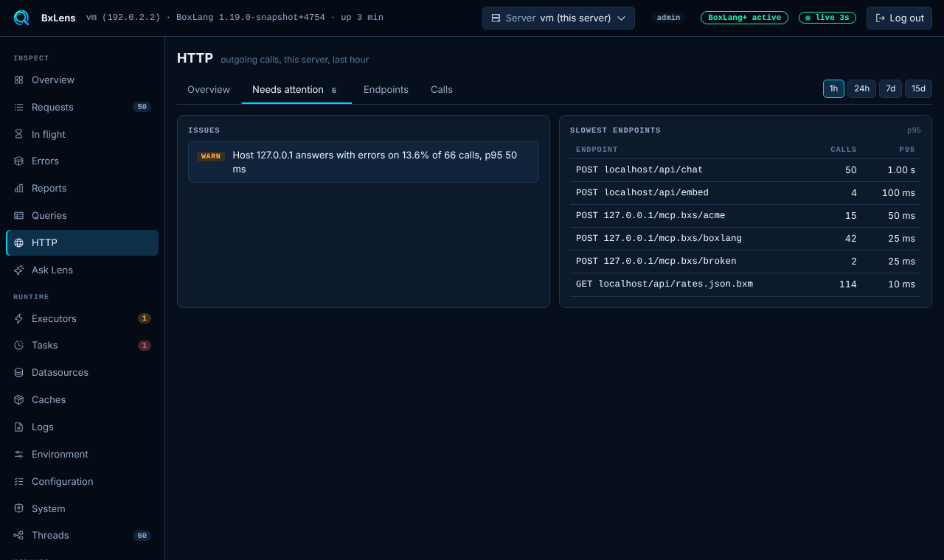
Task: Click the logout arrow icon
Action: 880,18
